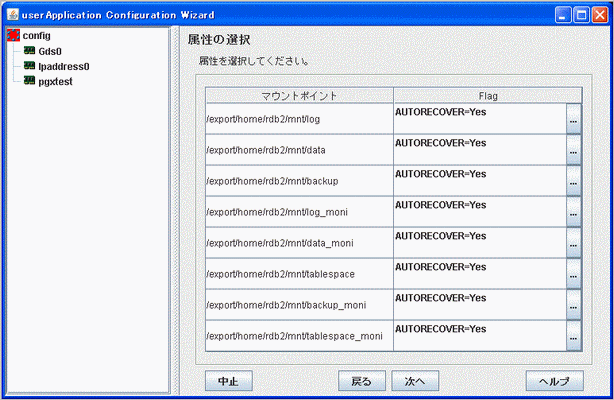The width and height of the screenshot is (614, 400).
Task: Select mount point /export/home/rdb2/mnt/data_moni
Action: (x=300, y=243)
